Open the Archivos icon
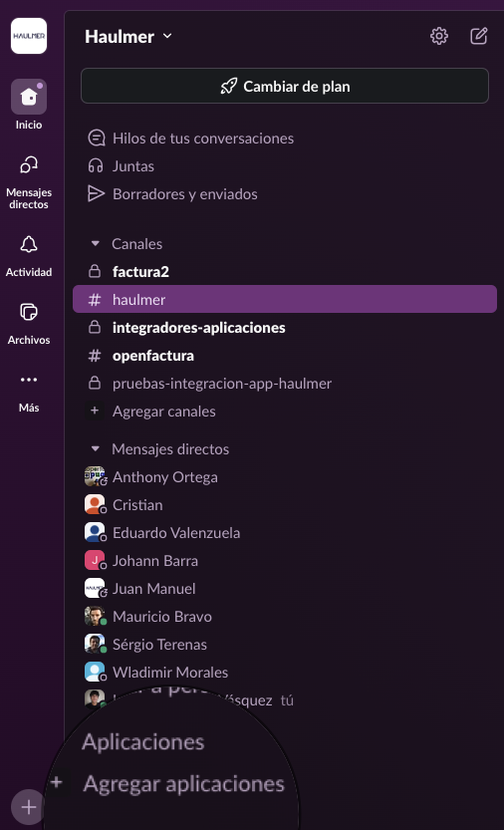504x830 pixels. (29, 312)
